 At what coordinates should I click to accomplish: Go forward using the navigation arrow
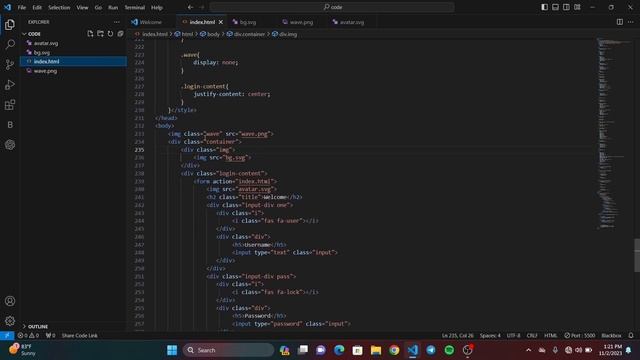[202, 7]
